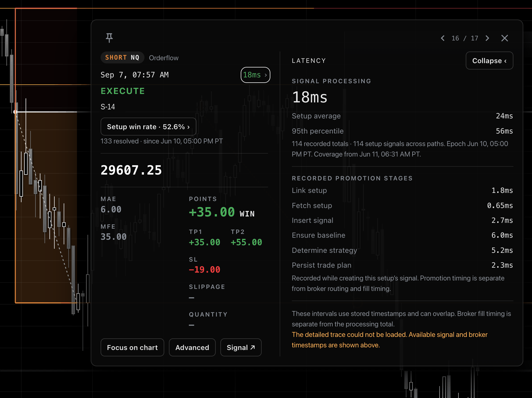Select the orange take-profit zone on chart
Viewport: 532px width, 398px height.
(x=46, y=207)
